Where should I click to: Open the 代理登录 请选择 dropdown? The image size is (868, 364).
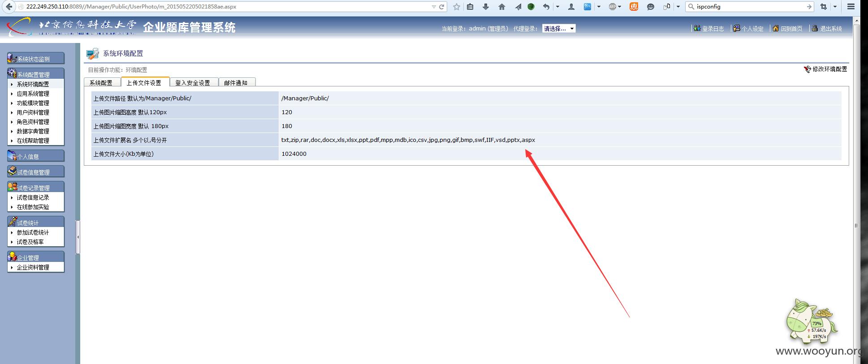558,28
